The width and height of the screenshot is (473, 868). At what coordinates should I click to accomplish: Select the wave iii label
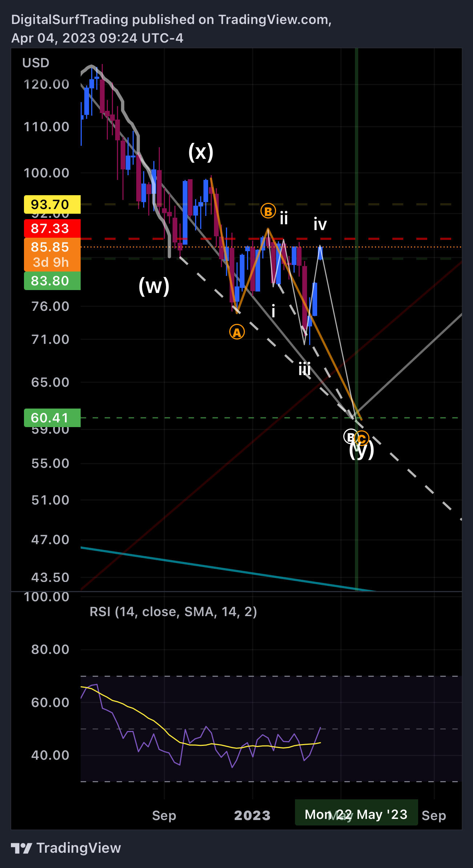click(304, 369)
